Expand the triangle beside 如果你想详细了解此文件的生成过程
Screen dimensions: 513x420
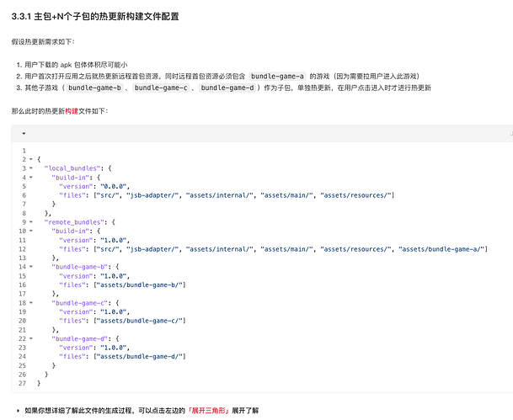tap(18, 411)
